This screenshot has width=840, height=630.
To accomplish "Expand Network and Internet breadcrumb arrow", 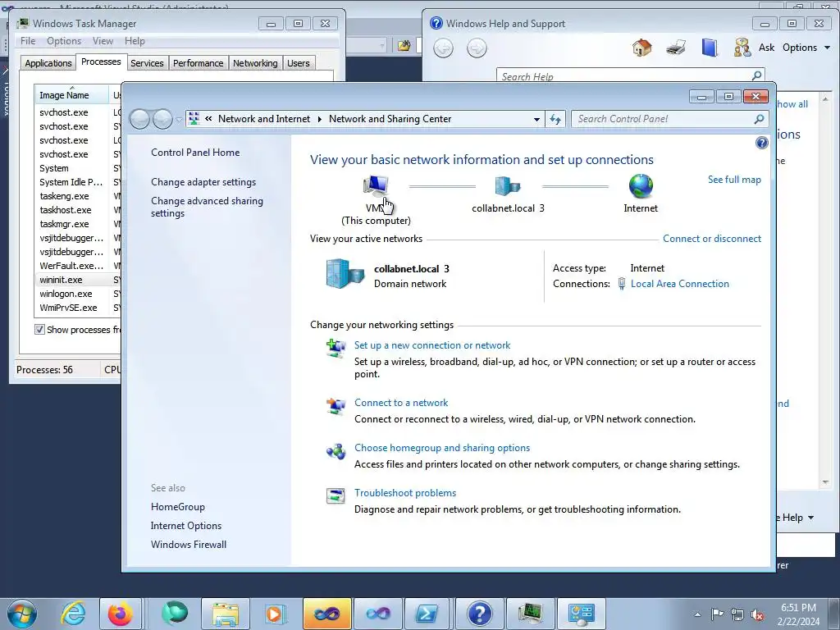I will pyautogui.click(x=319, y=119).
